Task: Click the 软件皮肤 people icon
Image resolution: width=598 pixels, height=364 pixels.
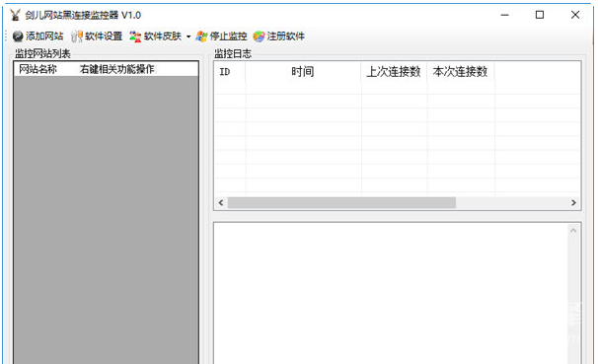Action: pos(135,36)
